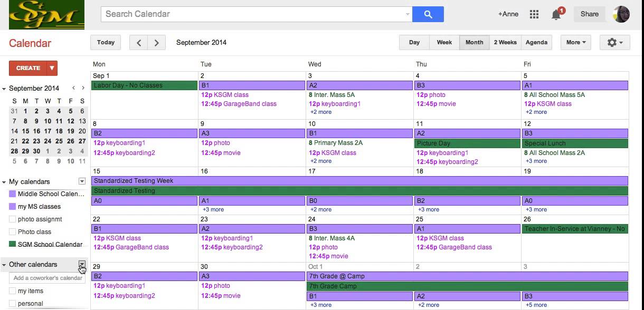The image size is (644, 310).
Task: Click the Search Calendar input field
Action: pos(253,14)
